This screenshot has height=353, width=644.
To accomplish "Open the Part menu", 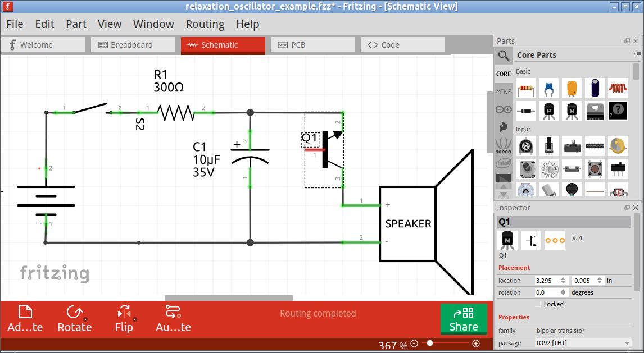I will coord(76,24).
